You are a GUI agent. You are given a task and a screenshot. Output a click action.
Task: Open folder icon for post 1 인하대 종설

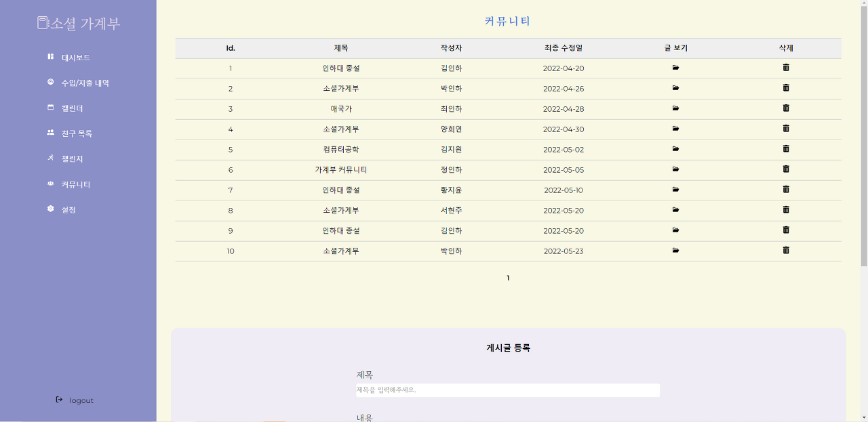(675, 68)
